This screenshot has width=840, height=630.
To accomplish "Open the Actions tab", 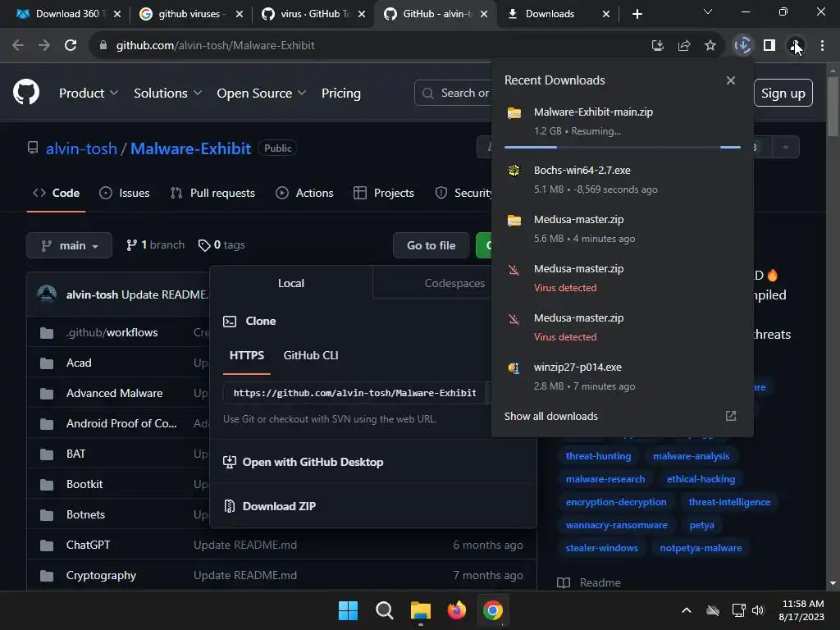I will [304, 193].
